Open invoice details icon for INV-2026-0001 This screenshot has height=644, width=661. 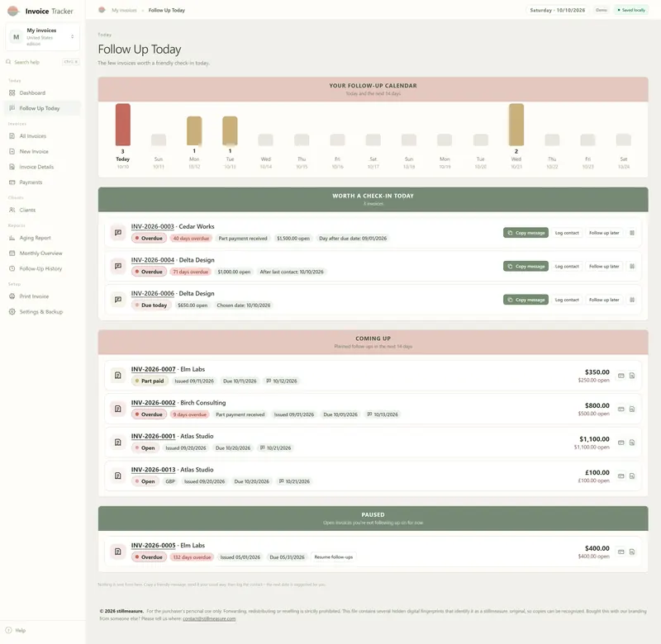coord(632,443)
